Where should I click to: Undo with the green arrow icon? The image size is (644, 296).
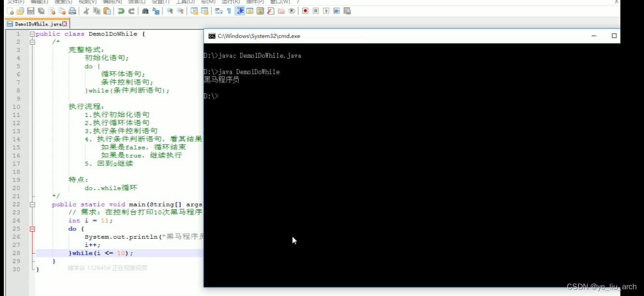(x=121, y=11)
